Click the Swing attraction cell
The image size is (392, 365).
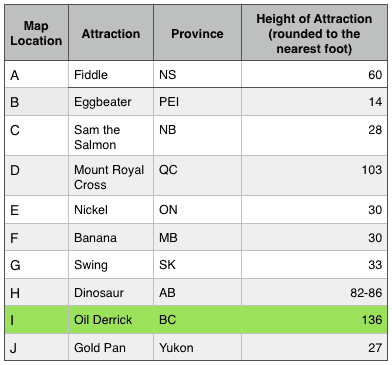point(111,265)
